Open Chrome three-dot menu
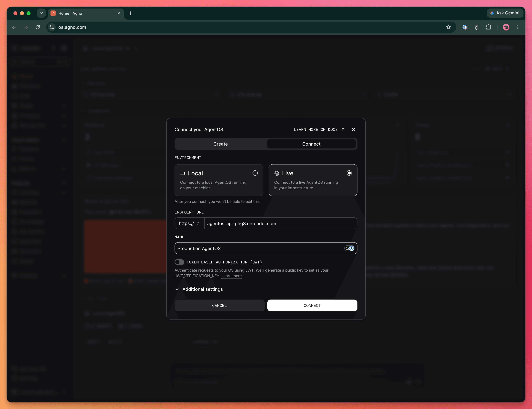This screenshot has height=409, width=532. click(518, 27)
